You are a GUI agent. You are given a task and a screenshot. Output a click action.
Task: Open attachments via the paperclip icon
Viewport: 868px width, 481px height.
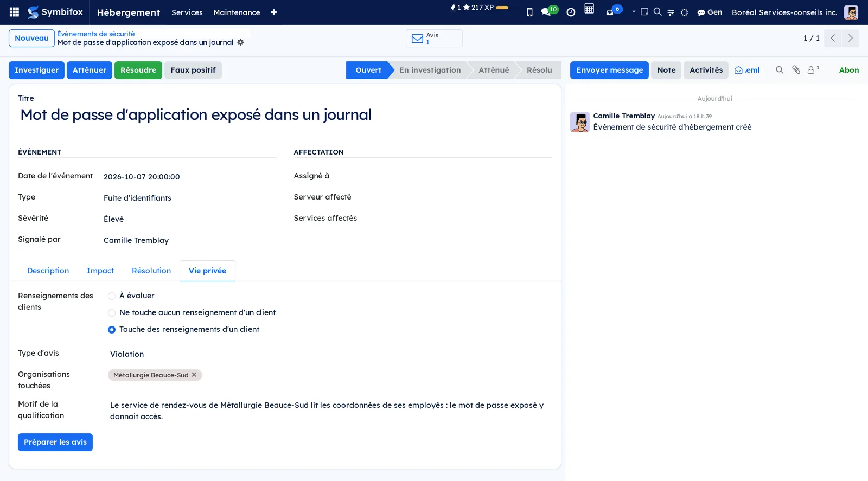coord(796,70)
